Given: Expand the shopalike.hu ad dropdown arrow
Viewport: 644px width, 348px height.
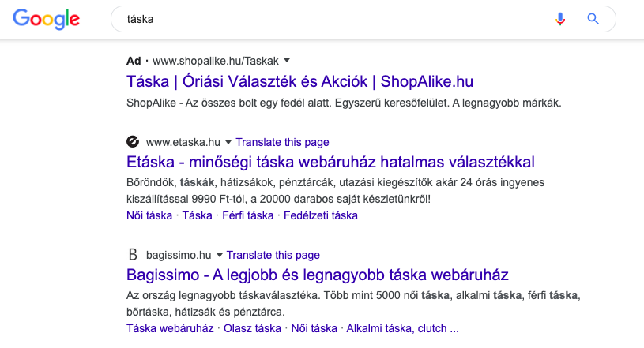Looking at the screenshot, I should point(288,60).
